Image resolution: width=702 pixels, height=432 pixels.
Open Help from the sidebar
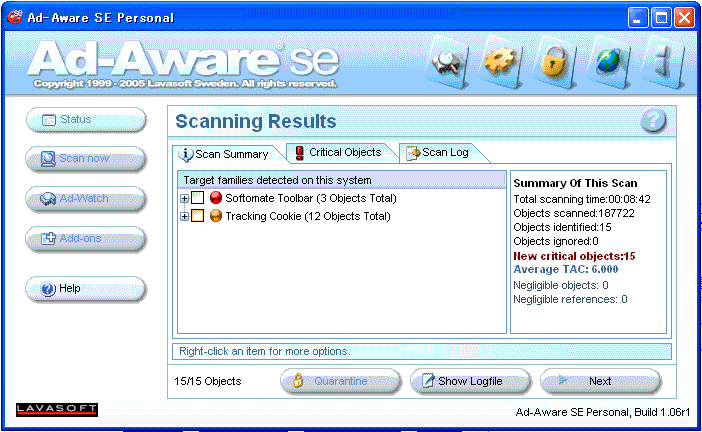click(x=86, y=289)
